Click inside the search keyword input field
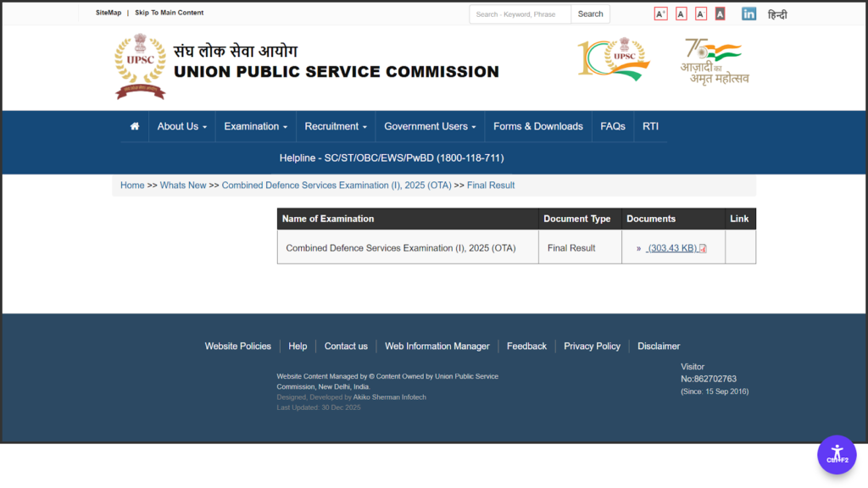This screenshot has width=868, height=488. point(520,14)
